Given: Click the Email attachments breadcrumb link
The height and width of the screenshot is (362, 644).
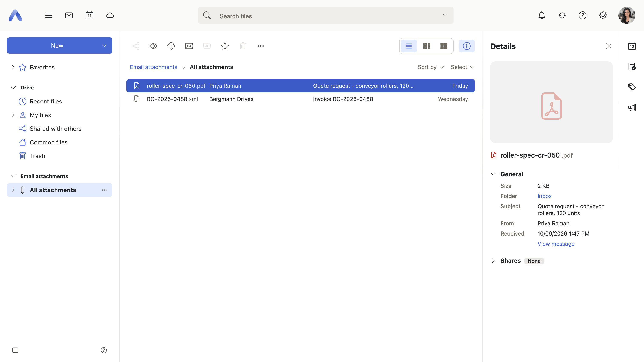Looking at the screenshot, I should [154, 67].
